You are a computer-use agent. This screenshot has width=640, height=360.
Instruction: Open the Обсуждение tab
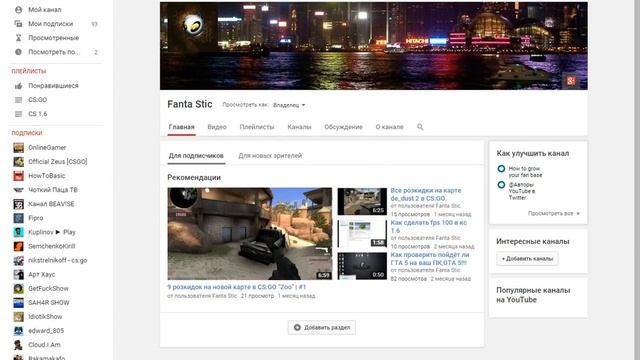point(343,127)
